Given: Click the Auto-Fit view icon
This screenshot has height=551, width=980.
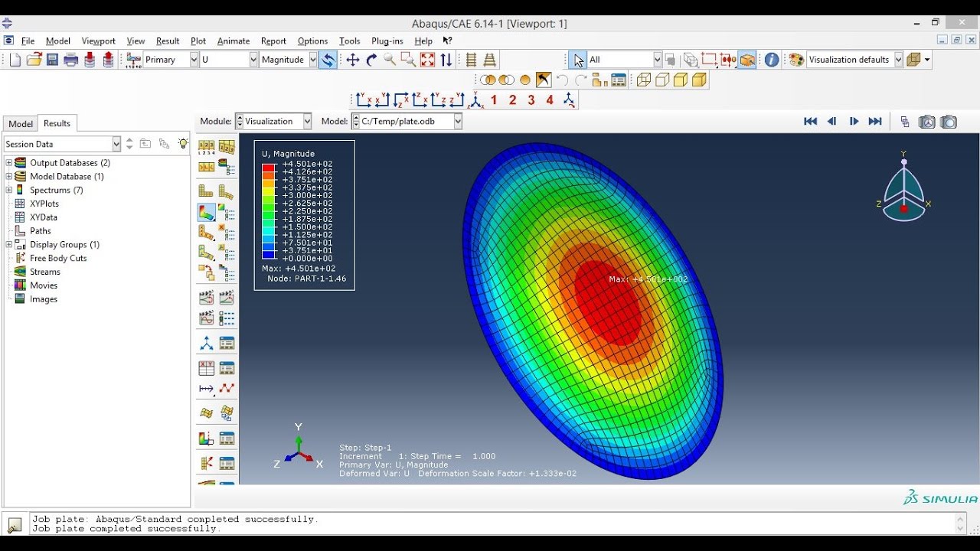Looking at the screenshot, I should [427, 60].
